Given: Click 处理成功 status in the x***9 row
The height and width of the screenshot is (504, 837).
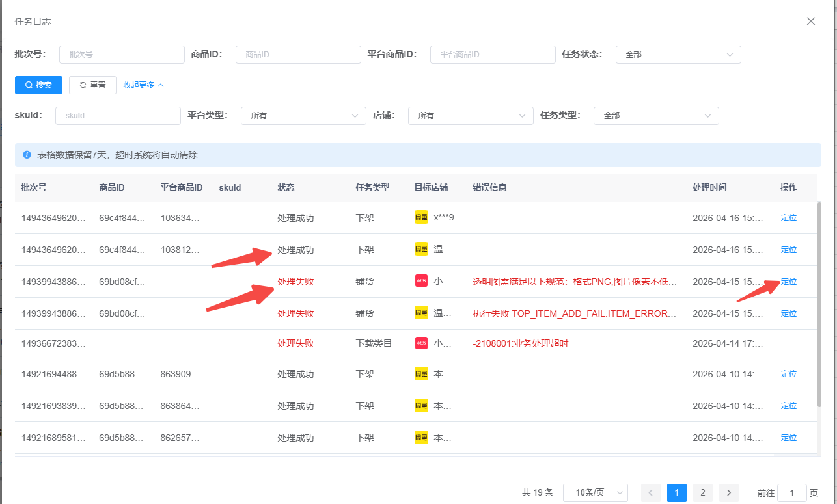Looking at the screenshot, I should [x=296, y=218].
